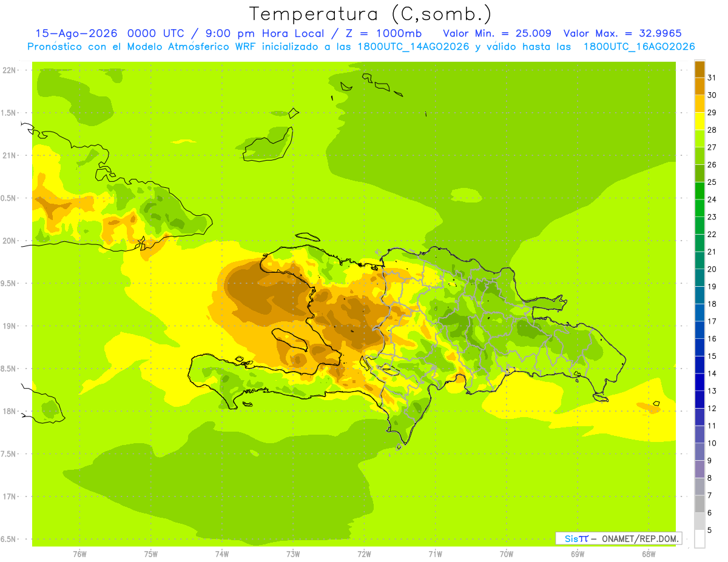Pick the gray colorbar segment between 6 and 7
Image resolution: width=728 pixels, height=562 pixels.
[x=699, y=504]
